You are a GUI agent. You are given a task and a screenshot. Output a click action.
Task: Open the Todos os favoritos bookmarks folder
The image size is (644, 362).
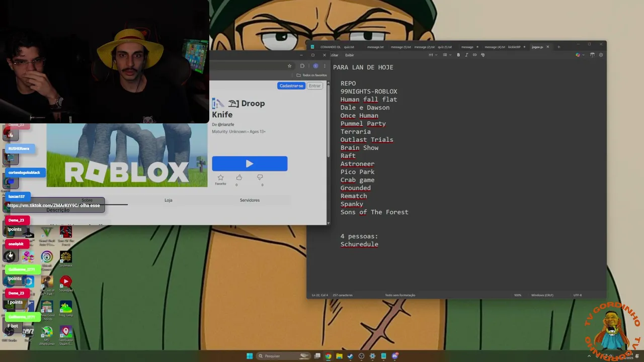[311, 75]
